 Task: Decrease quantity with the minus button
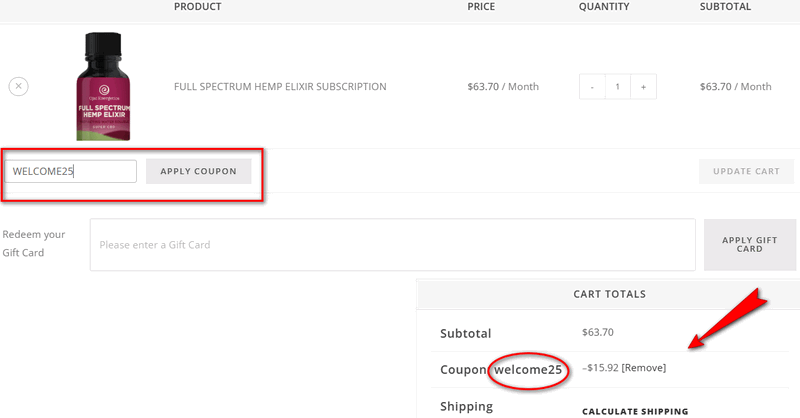pos(592,87)
